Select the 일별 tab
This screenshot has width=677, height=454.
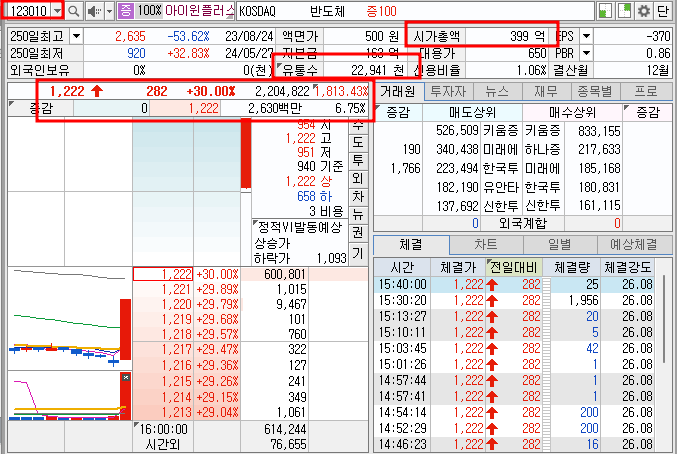560,245
